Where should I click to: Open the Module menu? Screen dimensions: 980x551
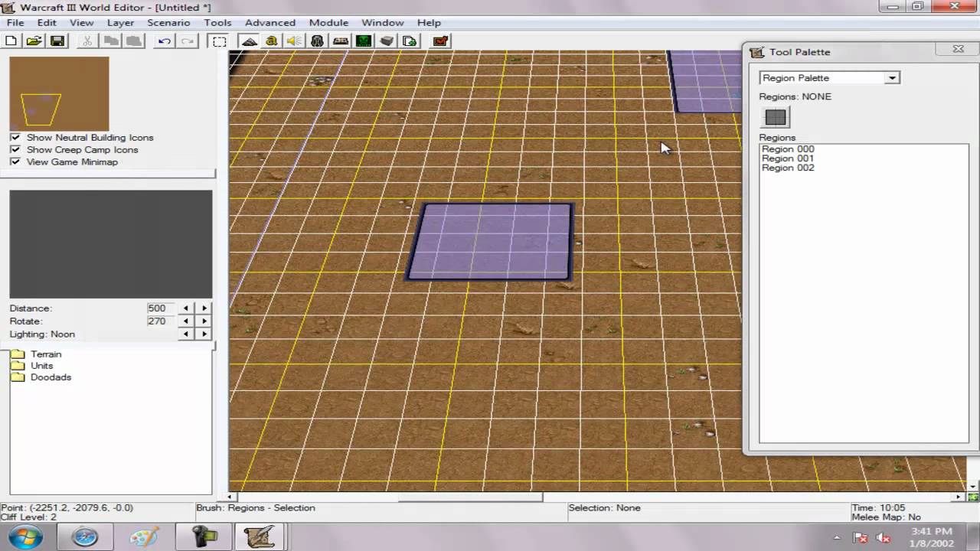point(328,23)
